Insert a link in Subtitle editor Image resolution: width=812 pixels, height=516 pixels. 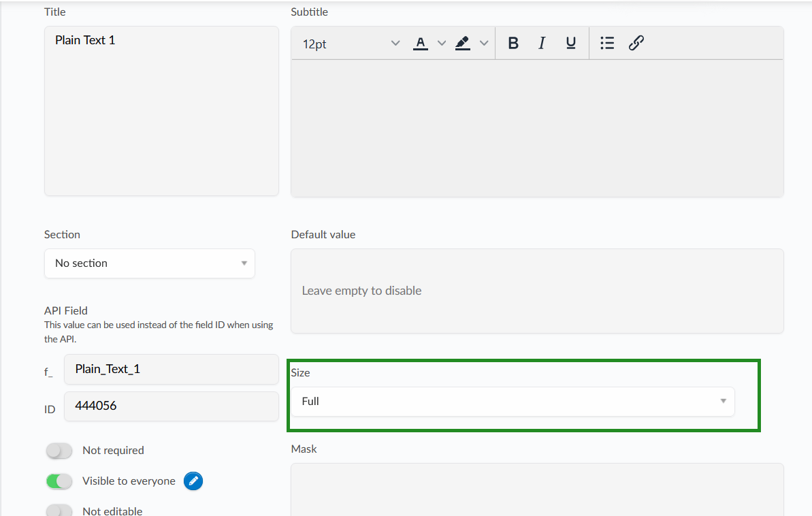636,43
